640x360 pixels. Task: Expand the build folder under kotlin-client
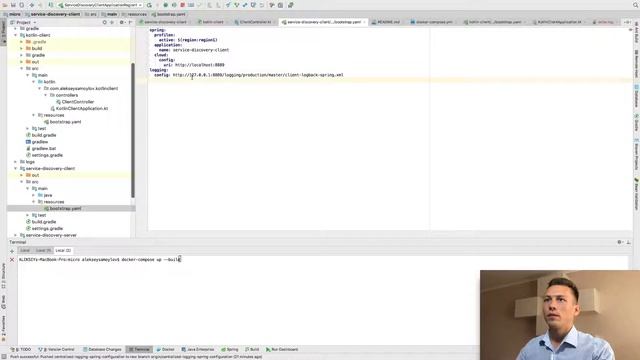click(22, 48)
